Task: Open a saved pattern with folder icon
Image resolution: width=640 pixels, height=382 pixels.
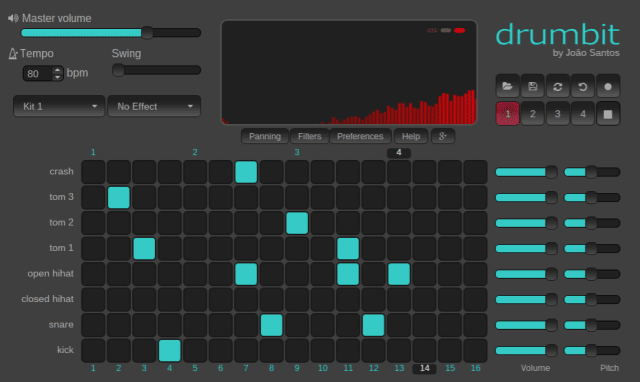Action: (x=507, y=86)
